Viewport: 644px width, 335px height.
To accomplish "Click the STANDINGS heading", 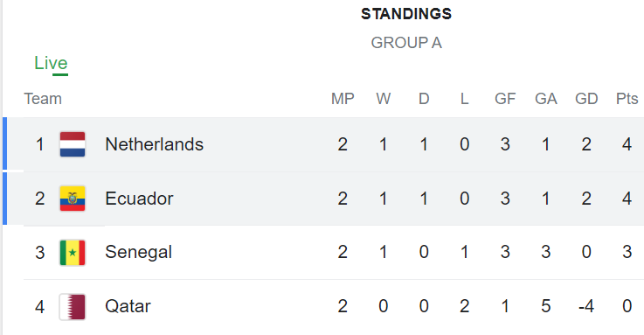I will point(406,14).
